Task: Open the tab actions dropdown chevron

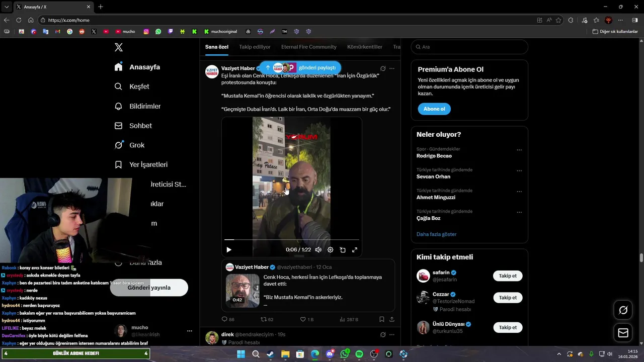Action: point(7,7)
